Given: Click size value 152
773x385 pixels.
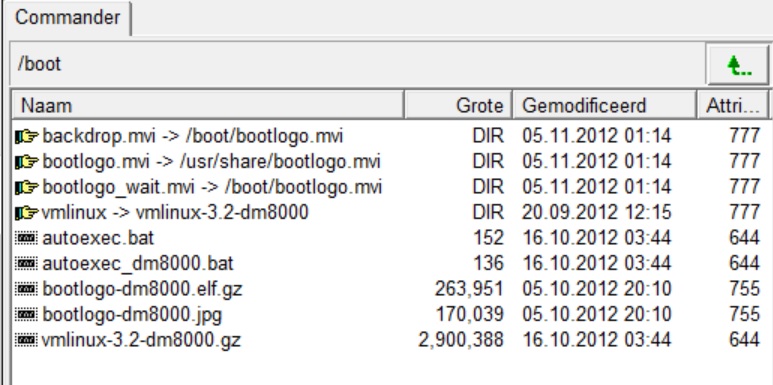Looking at the screenshot, I should click(x=489, y=238).
